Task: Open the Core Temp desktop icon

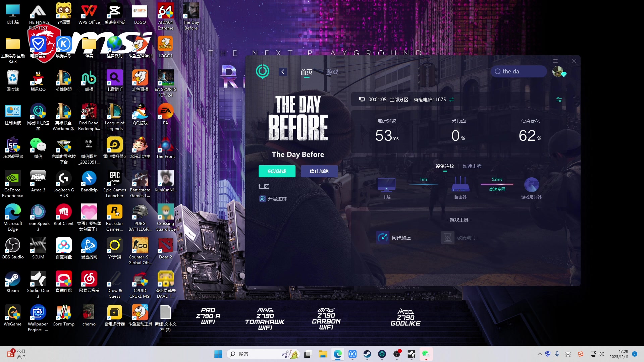Action: pos(64,316)
